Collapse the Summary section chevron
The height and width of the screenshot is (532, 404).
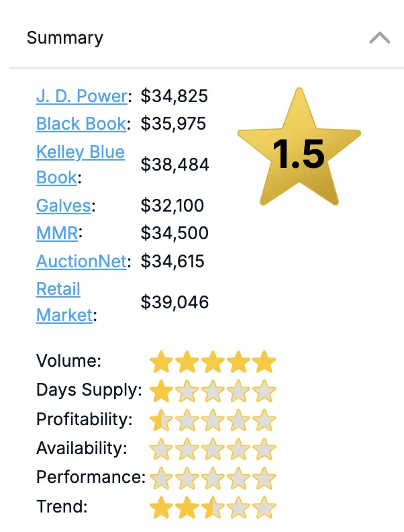click(x=380, y=38)
